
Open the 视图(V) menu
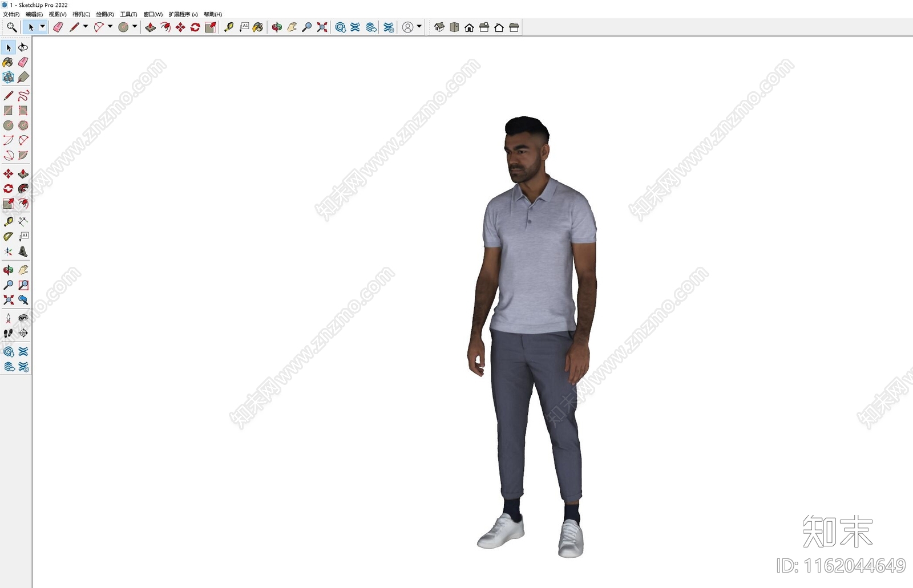coord(58,14)
